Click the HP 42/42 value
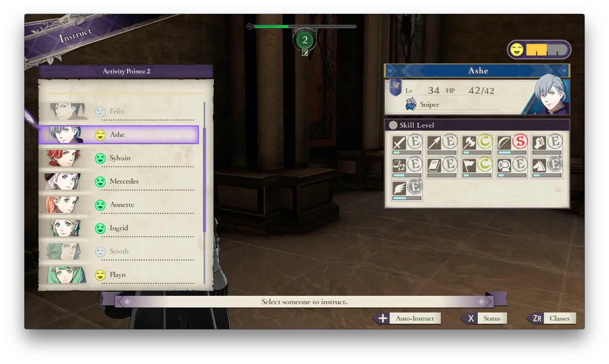 tap(481, 91)
